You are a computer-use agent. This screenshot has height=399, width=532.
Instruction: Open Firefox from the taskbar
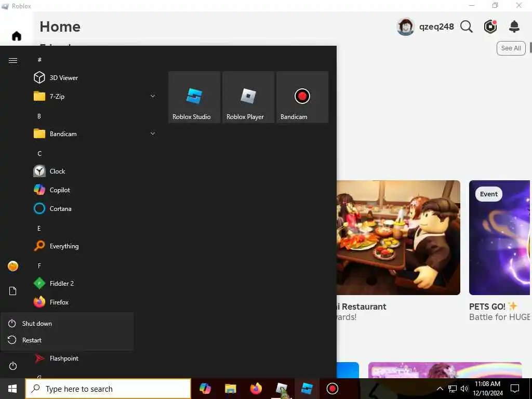(256, 389)
